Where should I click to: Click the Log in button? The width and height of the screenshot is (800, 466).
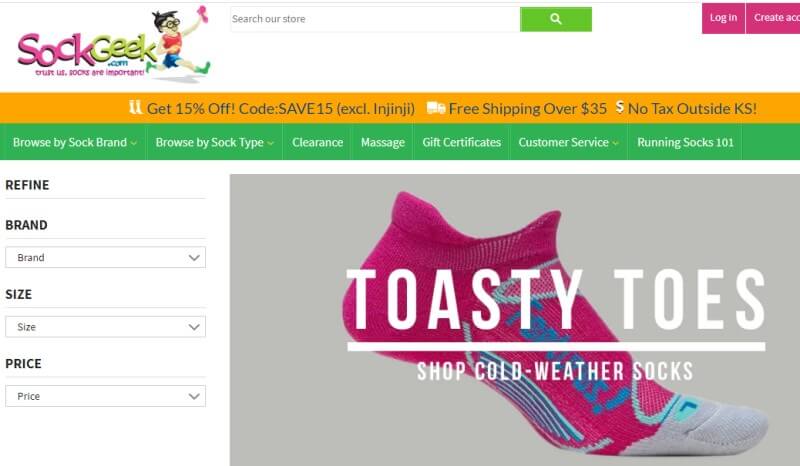(723, 18)
